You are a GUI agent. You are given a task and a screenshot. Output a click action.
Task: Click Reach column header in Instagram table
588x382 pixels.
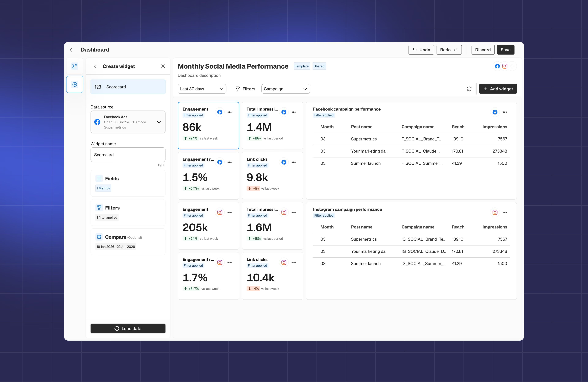click(x=458, y=227)
